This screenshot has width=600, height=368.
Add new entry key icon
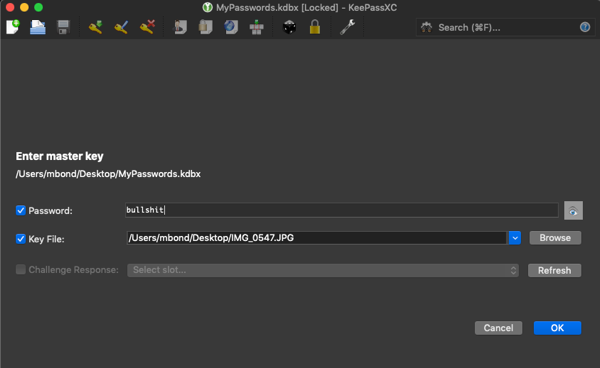click(95, 27)
